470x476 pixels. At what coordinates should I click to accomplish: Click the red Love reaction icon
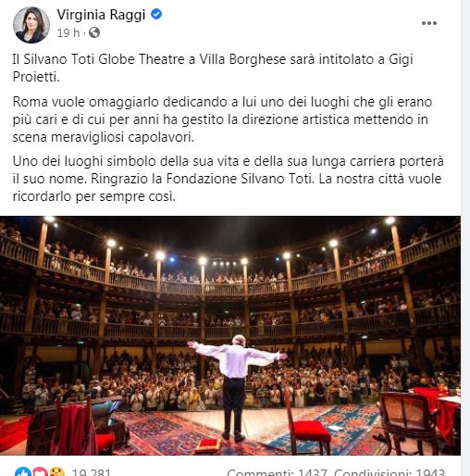click(40, 472)
